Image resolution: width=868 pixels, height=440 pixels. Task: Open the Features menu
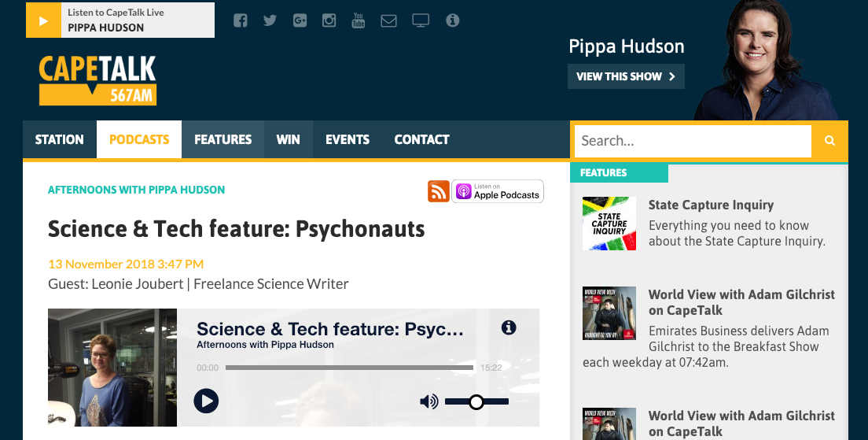tap(223, 139)
